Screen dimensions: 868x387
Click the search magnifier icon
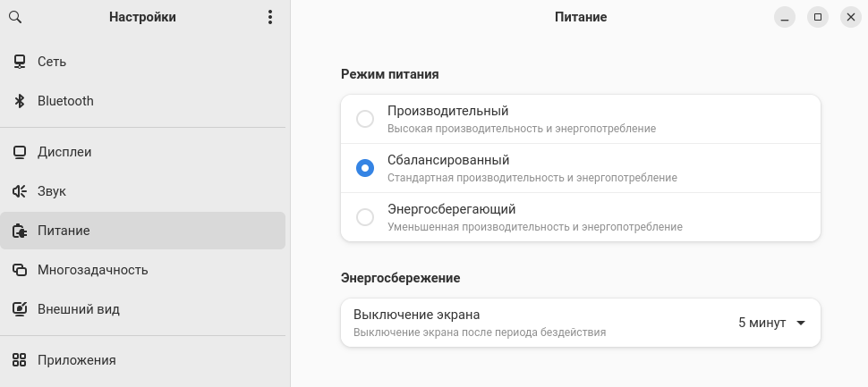point(15,17)
